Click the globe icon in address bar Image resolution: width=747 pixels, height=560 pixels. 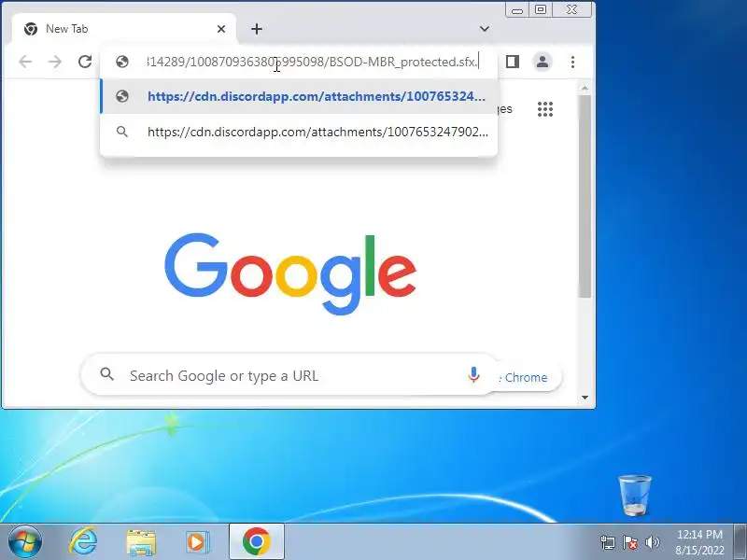122,62
